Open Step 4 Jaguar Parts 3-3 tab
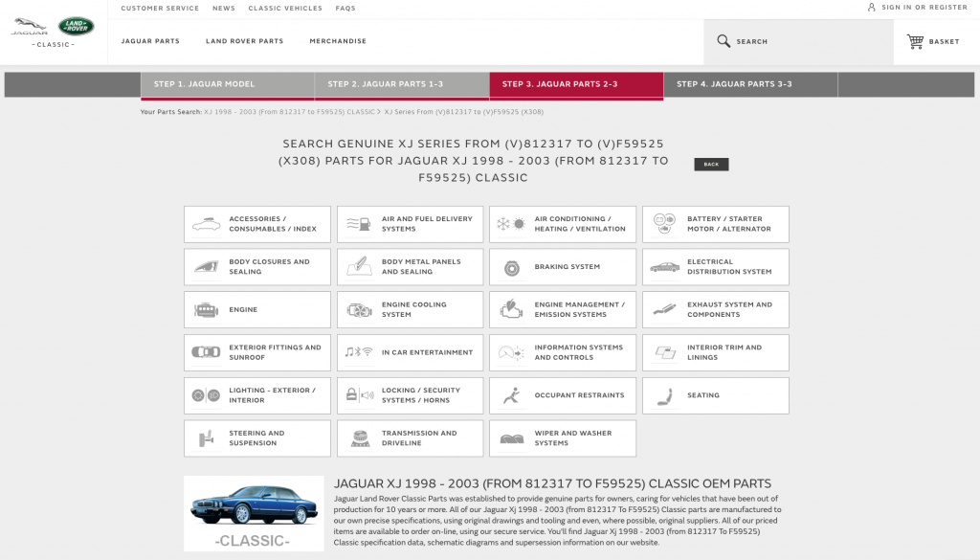This screenshot has width=980, height=560. click(750, 84)
